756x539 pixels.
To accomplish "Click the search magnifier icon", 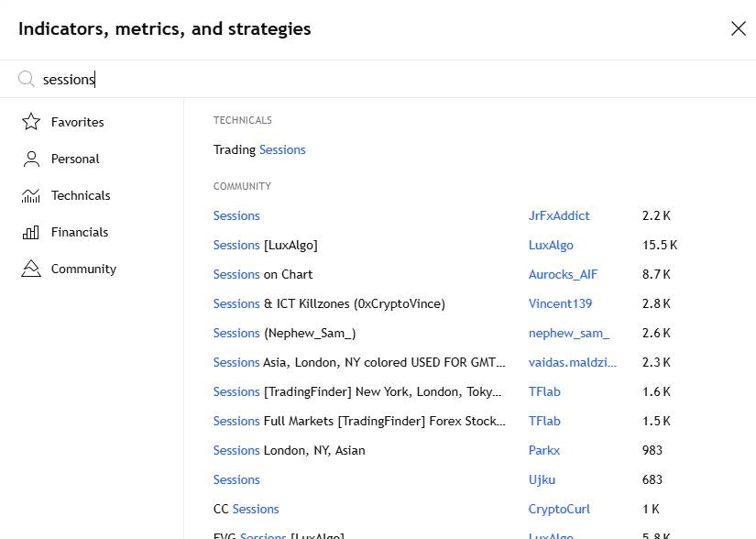I will [27, 79].
